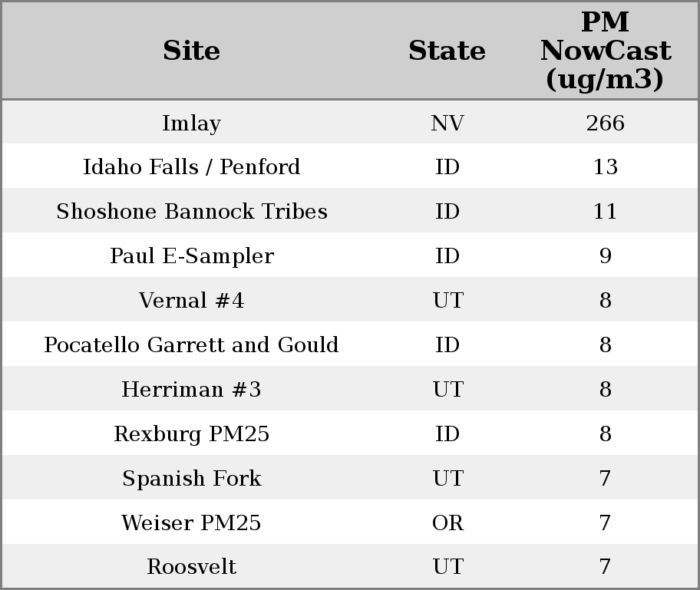Screen dimensions: 700x590
Task: Select the PM value 11
Action: click(605, 212)
